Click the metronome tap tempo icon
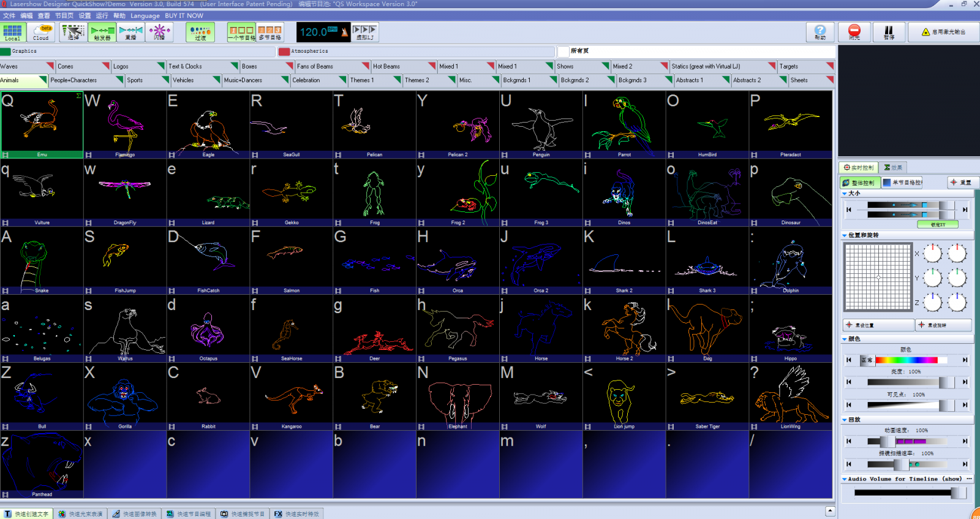Viewport: 980px width, 519px height. 345,32
